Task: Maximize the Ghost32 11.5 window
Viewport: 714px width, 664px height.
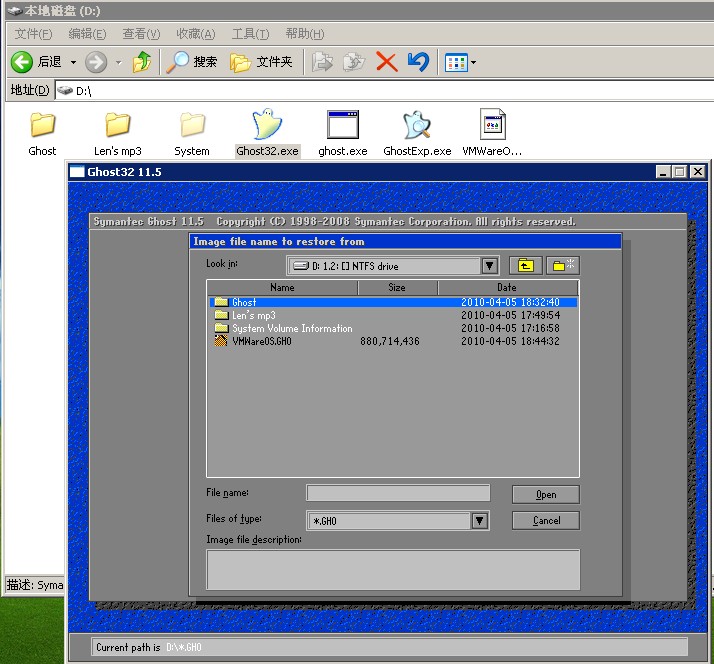Action: coord(679,172)
